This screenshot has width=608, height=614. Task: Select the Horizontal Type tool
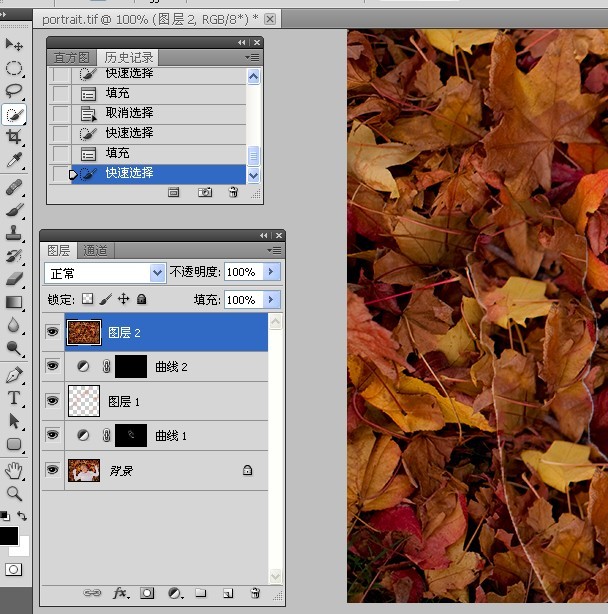tap(14, 398)
